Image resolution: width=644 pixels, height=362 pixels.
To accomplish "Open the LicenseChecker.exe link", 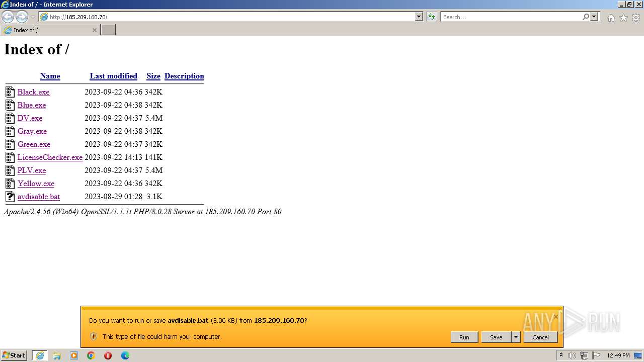I will [50, 157].
